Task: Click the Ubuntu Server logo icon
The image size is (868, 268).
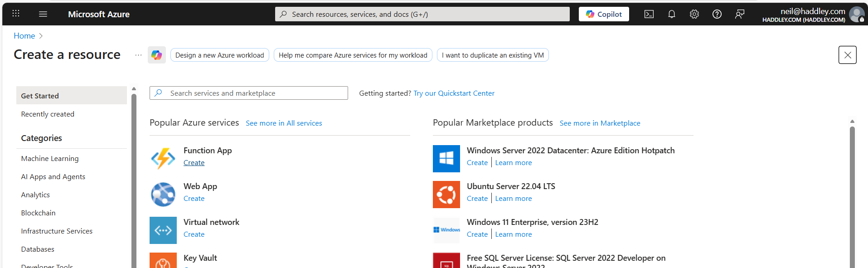Action: (446, 194)
